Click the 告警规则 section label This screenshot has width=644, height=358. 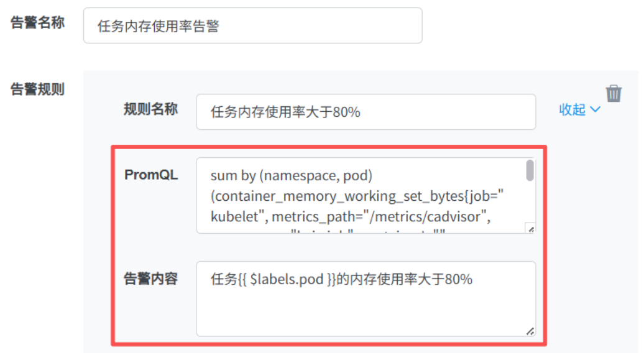[x=37, y=89]
